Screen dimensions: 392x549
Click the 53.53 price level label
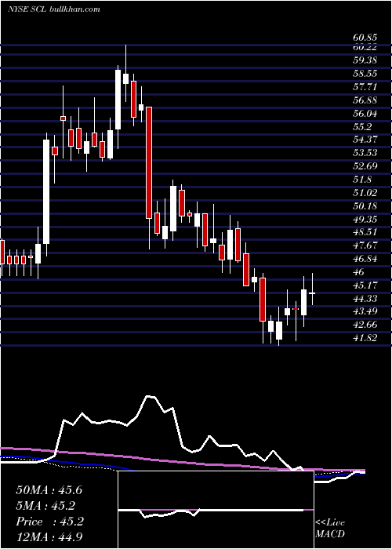(x=365, y=153)
